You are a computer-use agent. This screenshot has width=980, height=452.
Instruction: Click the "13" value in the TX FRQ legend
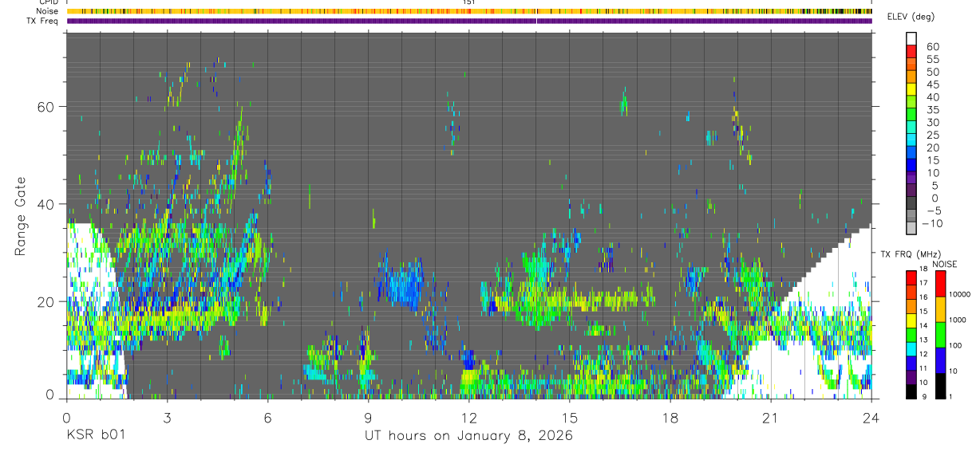click(924, 340)
